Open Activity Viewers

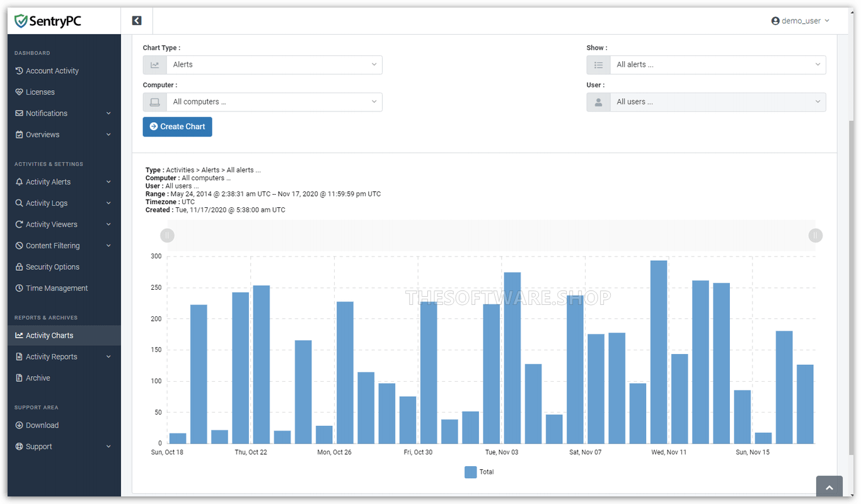tap(52, 224)
